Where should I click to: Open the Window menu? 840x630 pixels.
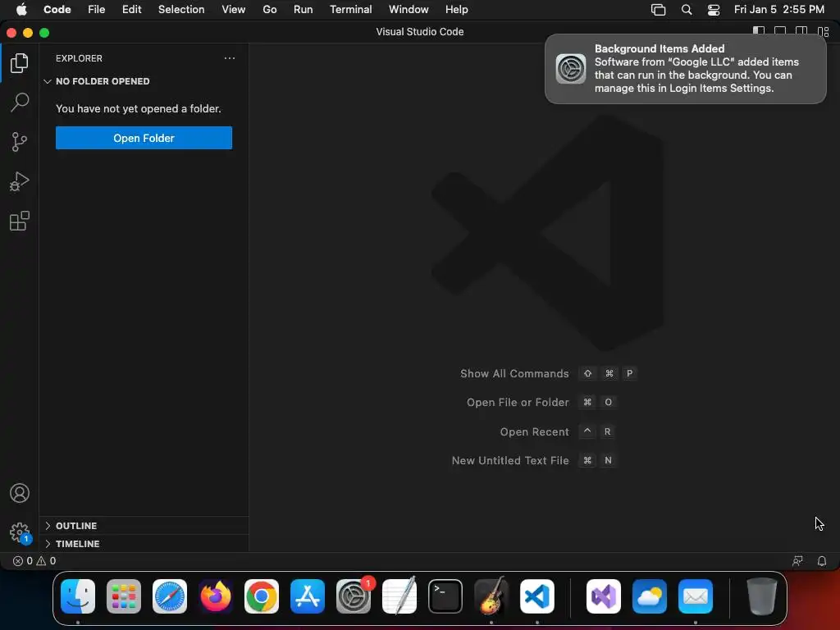click(409, 10)
